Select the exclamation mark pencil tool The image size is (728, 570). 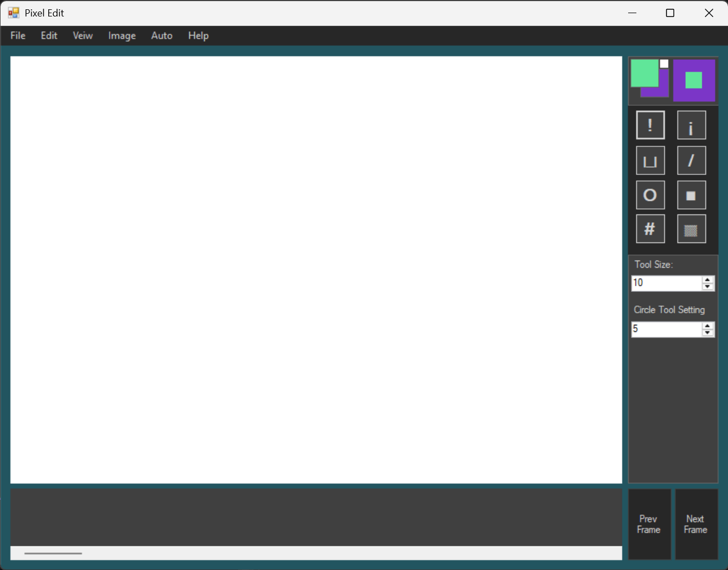tap(650, 125)
